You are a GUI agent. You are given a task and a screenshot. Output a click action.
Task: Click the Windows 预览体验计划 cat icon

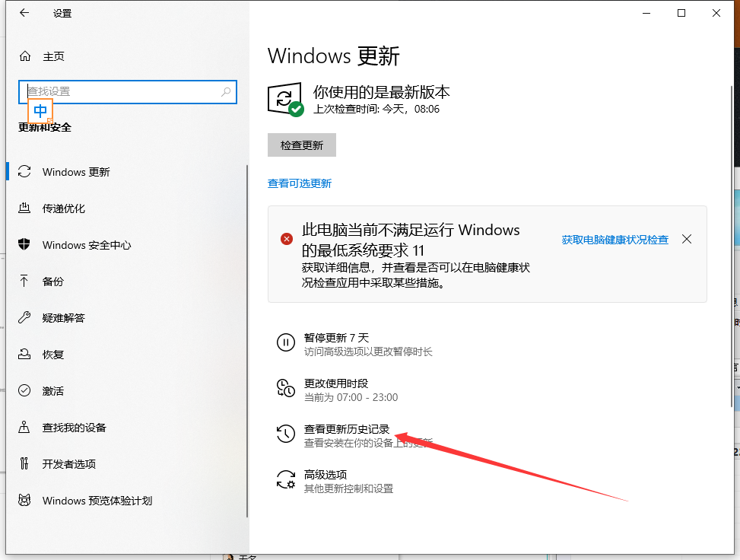click(x=24, y=500)
